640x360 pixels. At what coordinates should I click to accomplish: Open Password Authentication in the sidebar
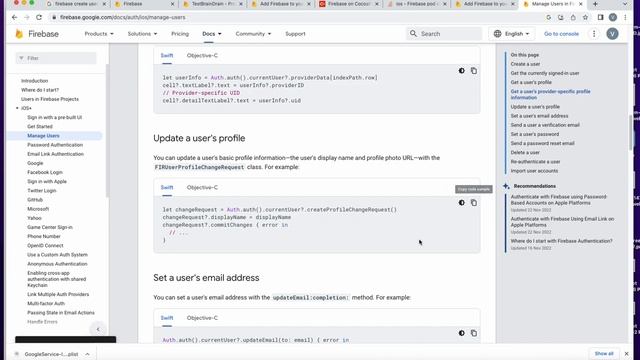click(x=55, y=145)
